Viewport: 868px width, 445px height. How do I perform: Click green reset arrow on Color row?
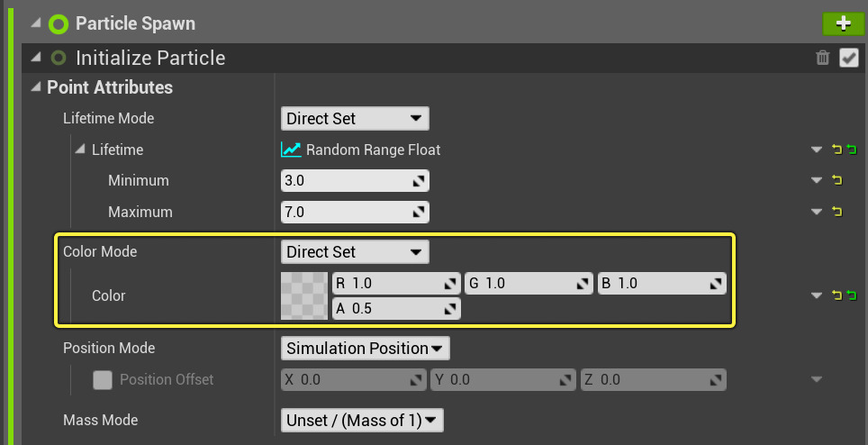coord(851,295)
